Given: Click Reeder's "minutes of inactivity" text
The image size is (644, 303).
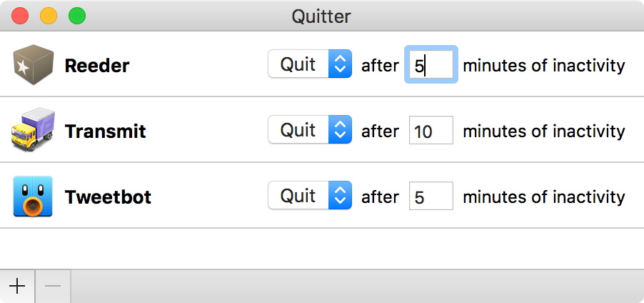Looking at the screenshot, I should [544, 65].
